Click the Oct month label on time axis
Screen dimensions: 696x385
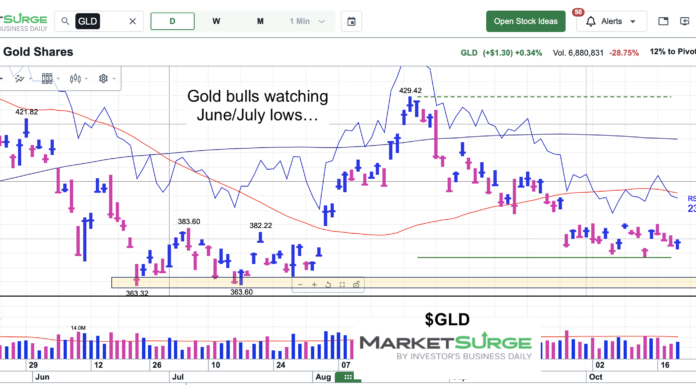(x=595, y=377)
